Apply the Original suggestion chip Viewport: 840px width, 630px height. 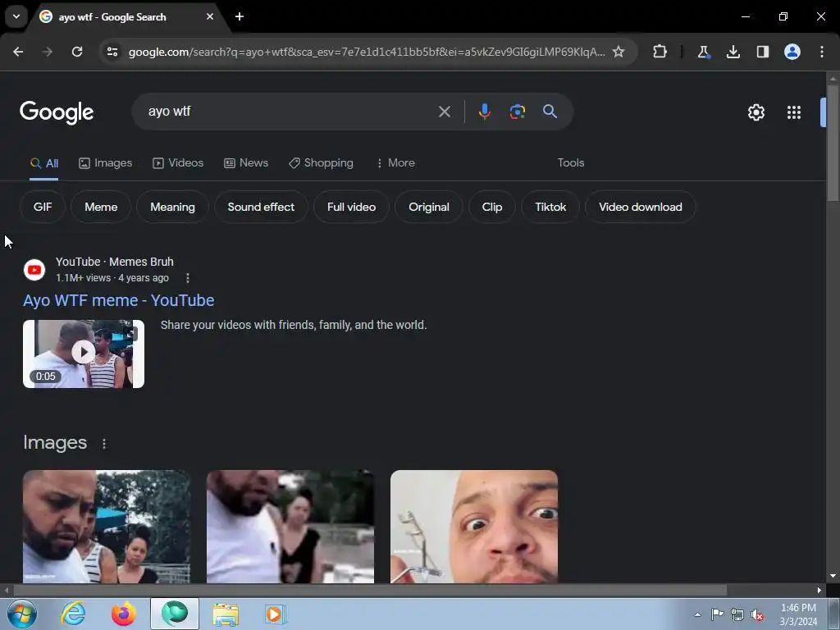pyautogui.click(x=428, y=207)
